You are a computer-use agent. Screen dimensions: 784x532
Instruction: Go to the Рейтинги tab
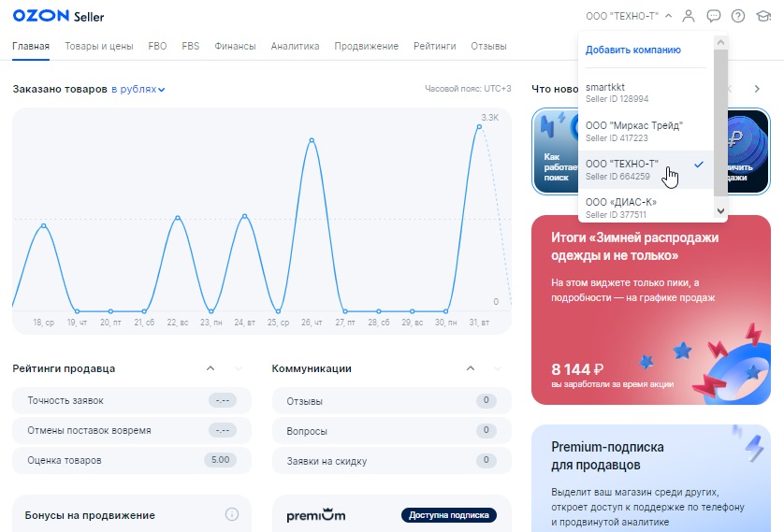coord(434,47)
